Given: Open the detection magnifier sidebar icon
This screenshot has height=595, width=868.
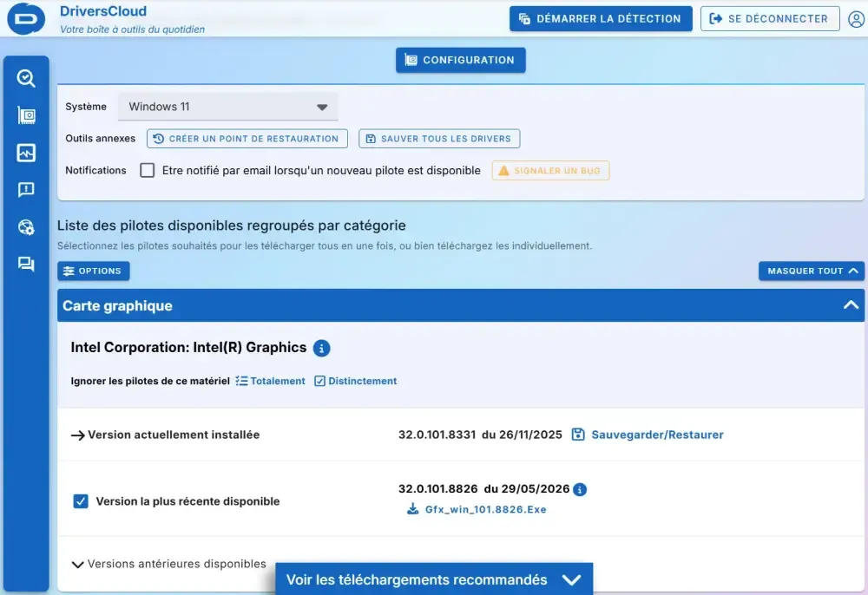Looking at the screenshot, I should click(26, 78).
